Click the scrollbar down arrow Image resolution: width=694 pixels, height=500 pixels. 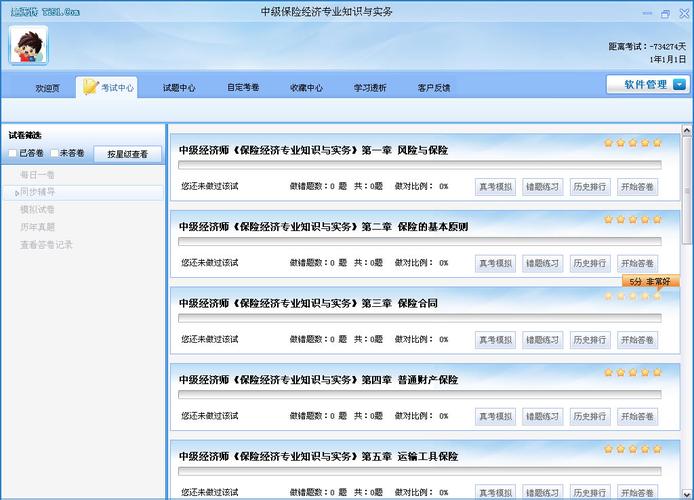pyautogui.click(x=686, y=494)
